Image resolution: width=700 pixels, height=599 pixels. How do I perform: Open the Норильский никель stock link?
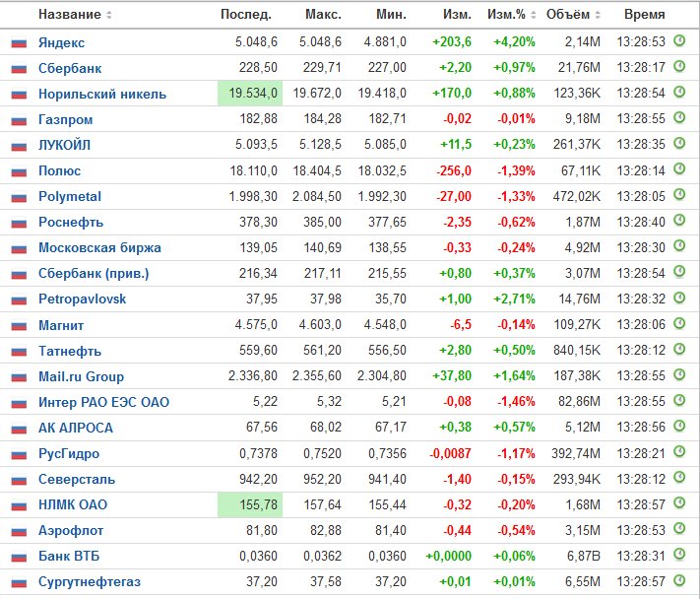click(x=102, y=94)
